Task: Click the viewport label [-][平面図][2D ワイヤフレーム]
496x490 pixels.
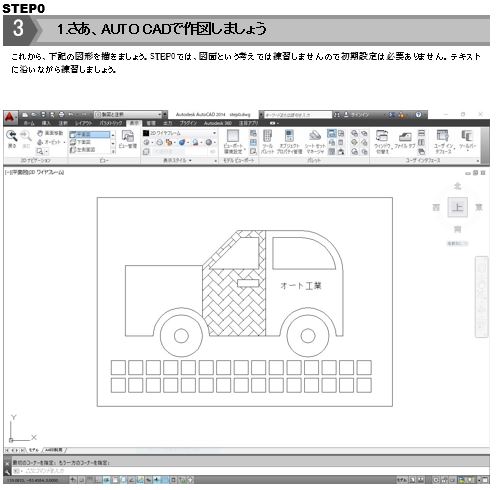Action: (34, 172)
